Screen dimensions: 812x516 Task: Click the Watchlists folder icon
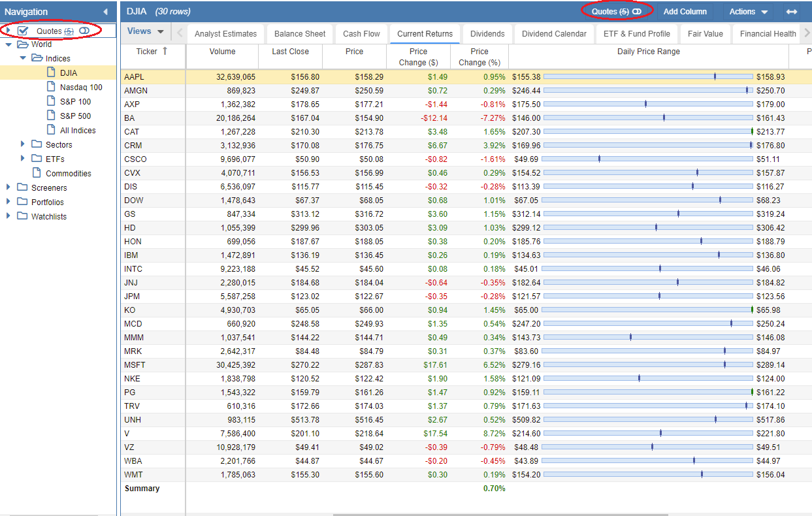(22, 216)
